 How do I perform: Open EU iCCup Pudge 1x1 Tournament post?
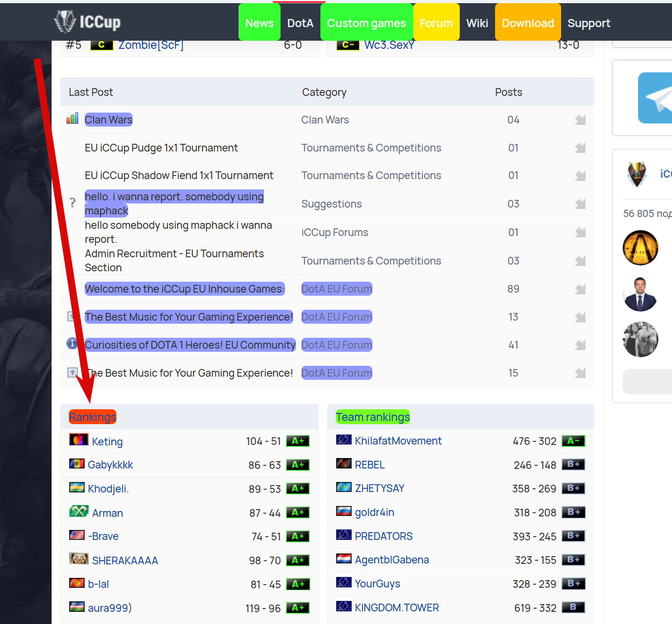(x=161, y=148)
